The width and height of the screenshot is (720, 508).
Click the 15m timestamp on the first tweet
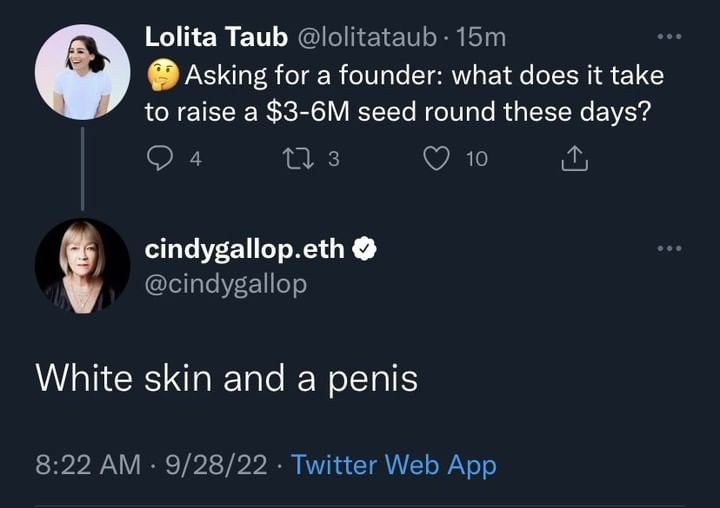(x=481, y=37)
